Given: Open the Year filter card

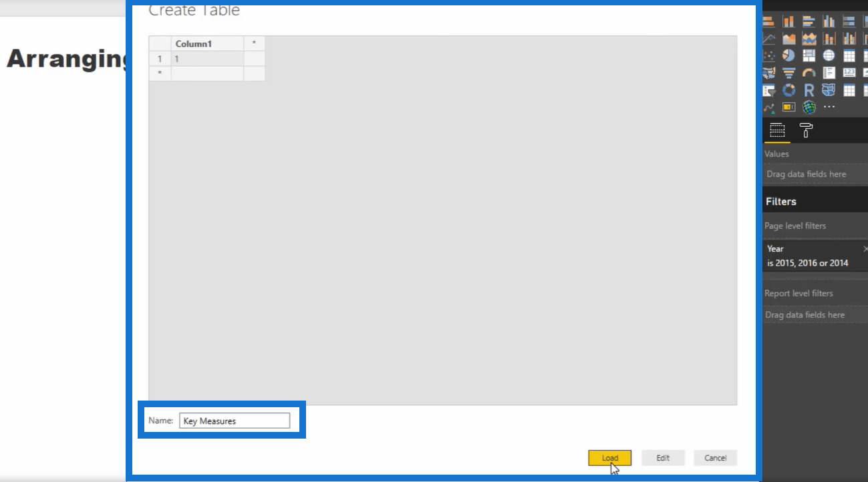Looking at the screenshot, I should point(815,256).
